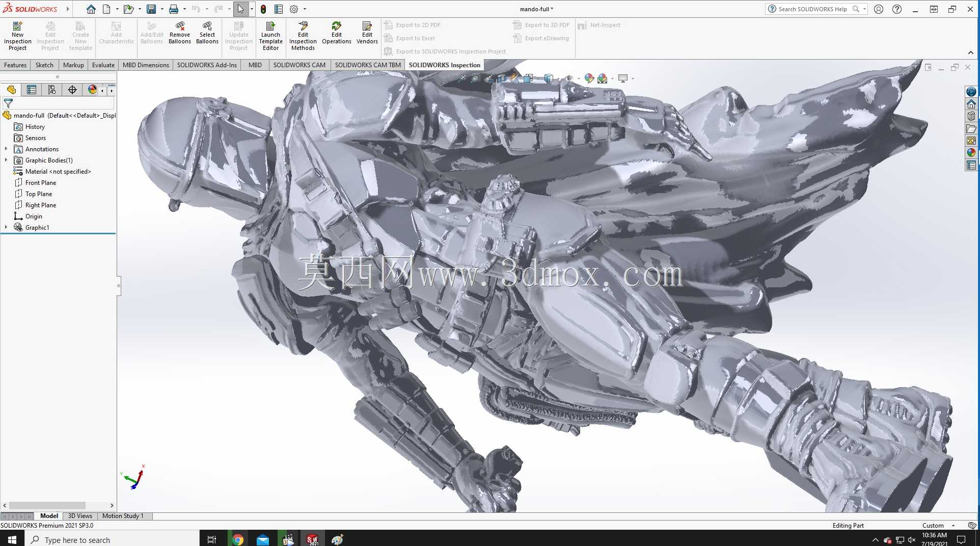Switch to the MBD Dimensions tab

click(146, 65)
